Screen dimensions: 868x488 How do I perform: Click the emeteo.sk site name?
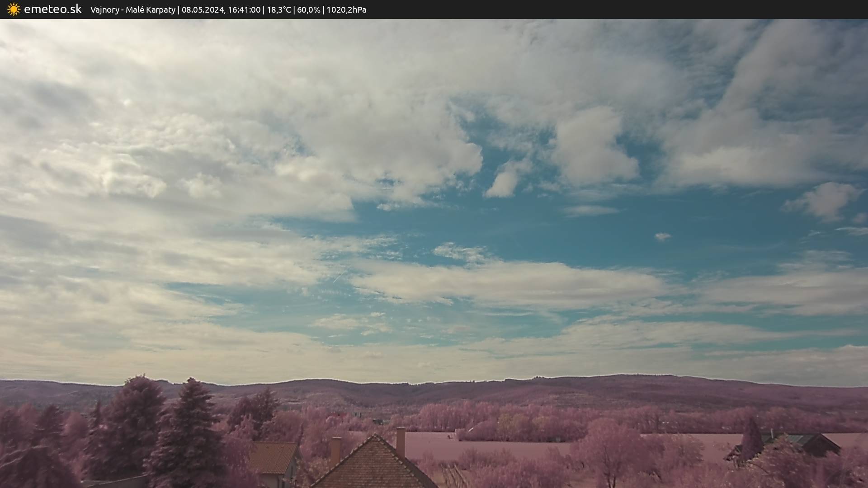point(53,9)
